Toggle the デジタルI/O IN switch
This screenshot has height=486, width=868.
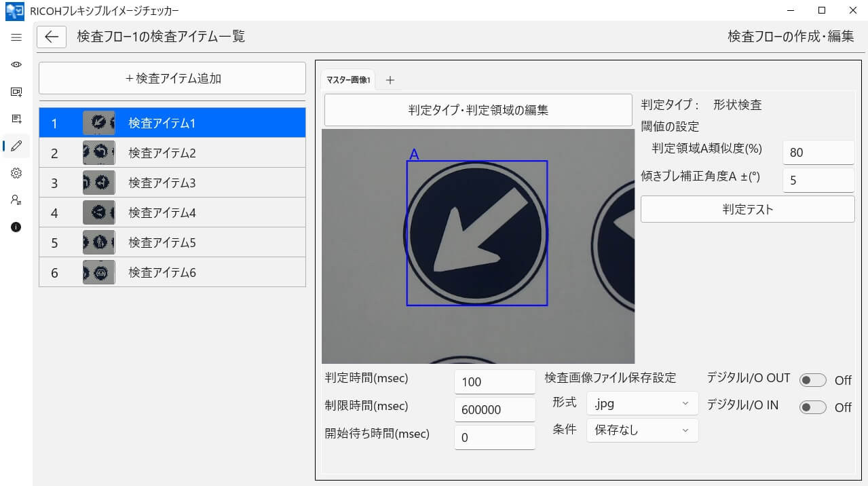[x=812, y=407]
